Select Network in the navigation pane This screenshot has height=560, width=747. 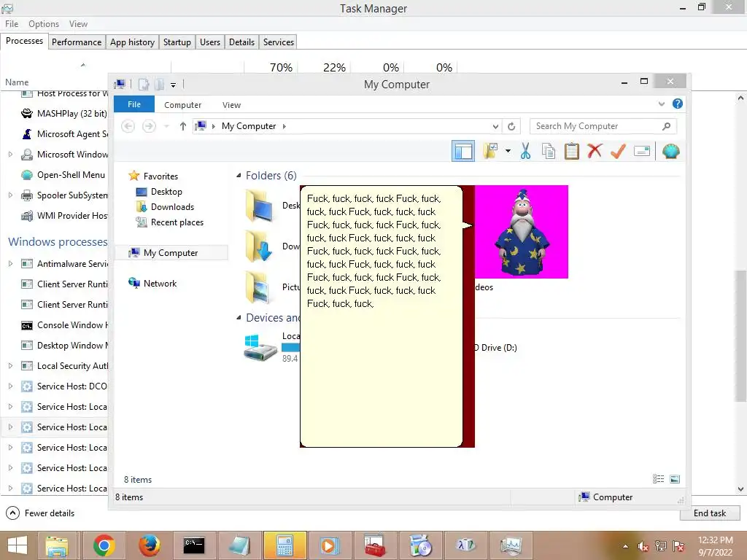pos(160,284)
